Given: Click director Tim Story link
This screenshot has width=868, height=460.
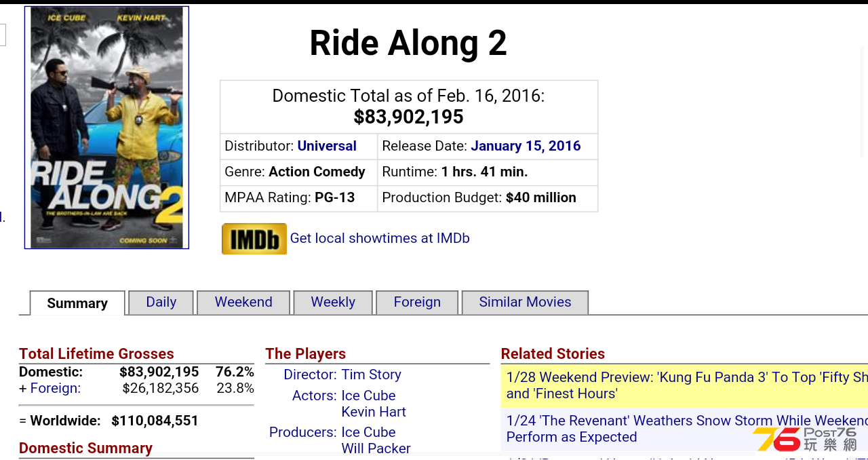Looking at the screenshot, I should point(371,375).
